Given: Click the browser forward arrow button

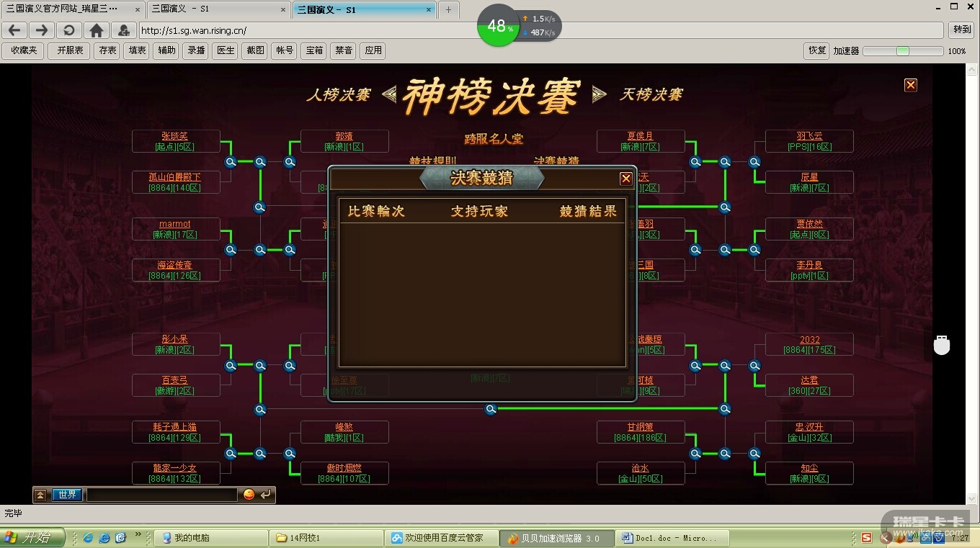Looking at the screenshot, I should tap(42, 30).
